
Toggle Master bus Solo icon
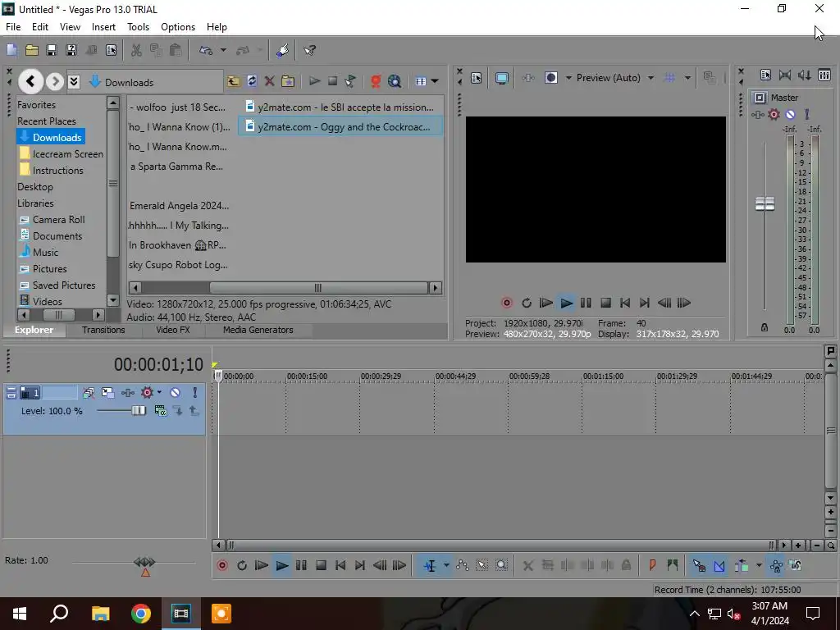(807, 114)
